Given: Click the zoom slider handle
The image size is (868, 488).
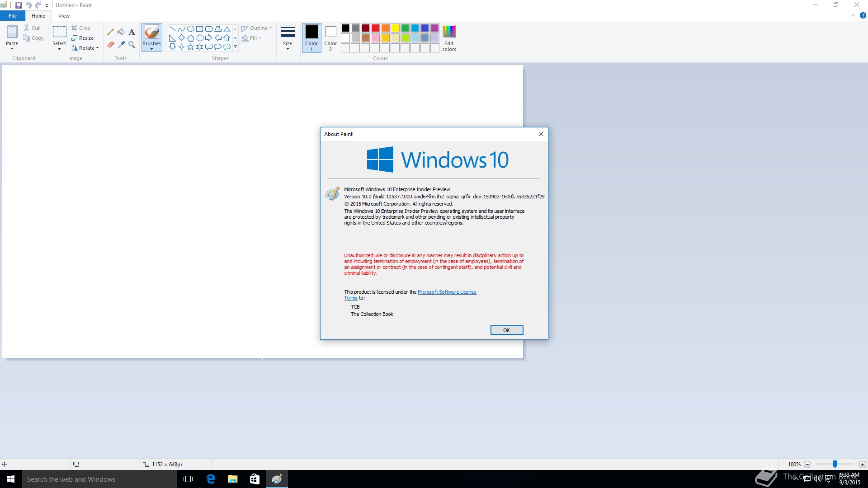Looking at the screenshot, I should point(835,465).
